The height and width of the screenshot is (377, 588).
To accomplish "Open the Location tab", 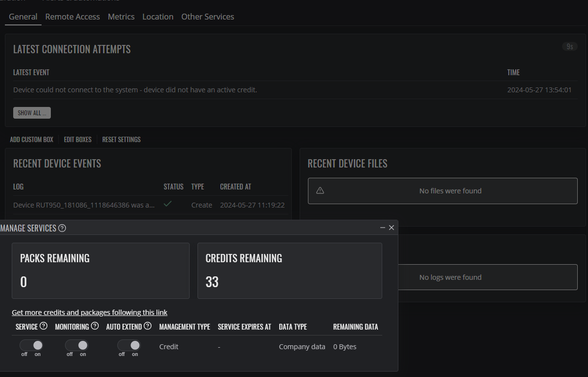I will 158,17.
